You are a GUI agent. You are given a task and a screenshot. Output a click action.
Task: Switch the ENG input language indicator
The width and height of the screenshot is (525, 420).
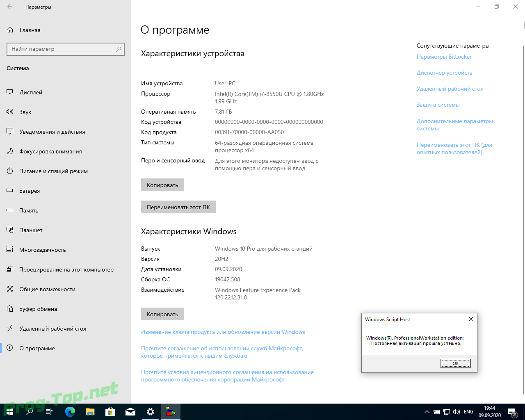(x=468, y=412)
